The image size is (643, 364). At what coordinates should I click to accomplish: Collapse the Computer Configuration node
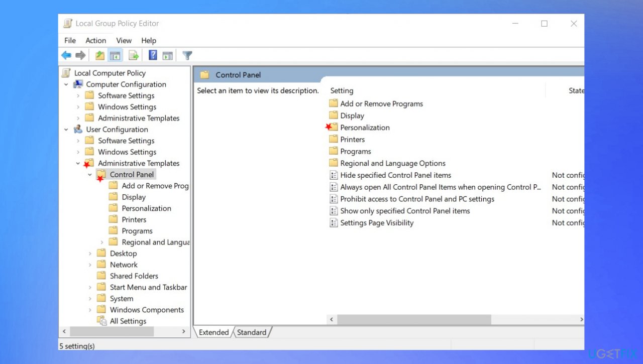[66, 84]
